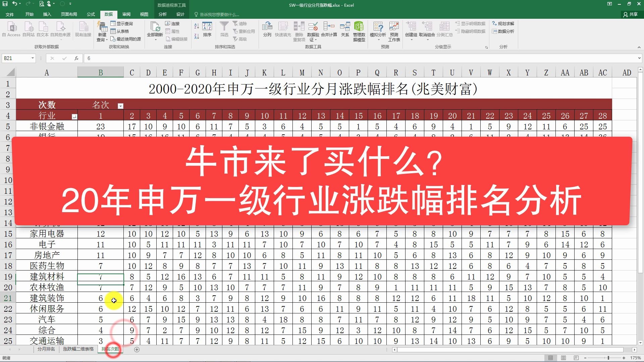Click 最近使用的源 recent sources button
The width and height of the screenshot is (644, 362).
(x=126, y=39)
